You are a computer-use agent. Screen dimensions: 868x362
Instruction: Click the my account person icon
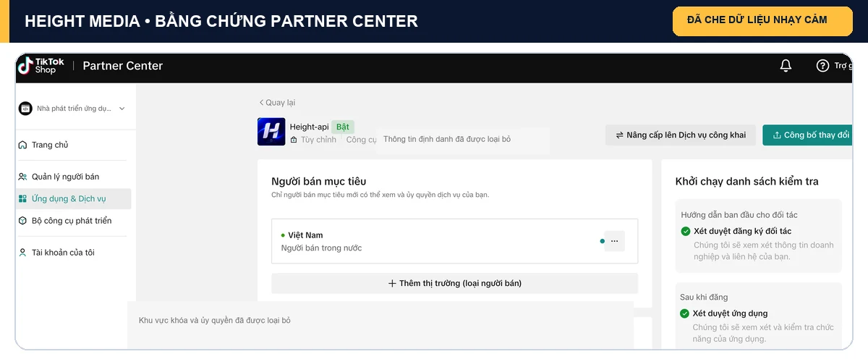(x=23, y=253)
